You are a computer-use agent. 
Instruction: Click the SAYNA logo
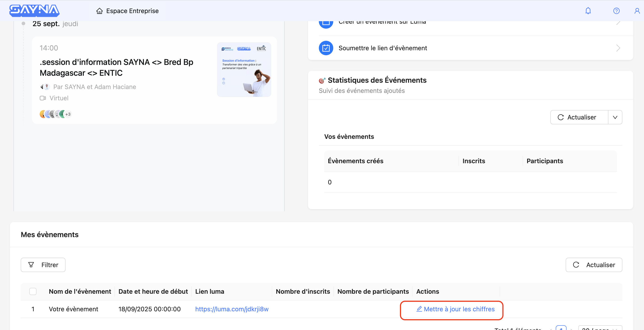[x=34, y=11]
